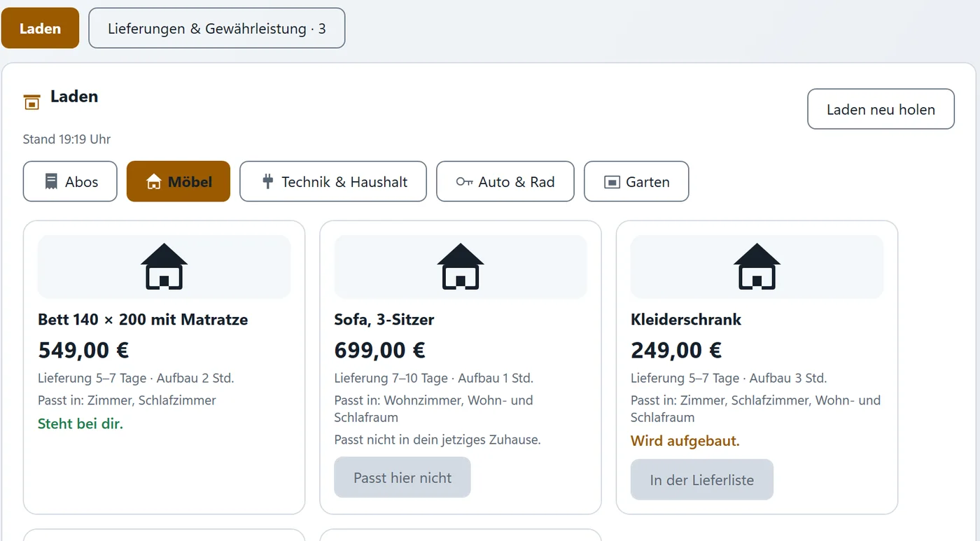Click Passt in: Zimmer, Schlafzimmer on Bett card

click(x=127, y=400)
